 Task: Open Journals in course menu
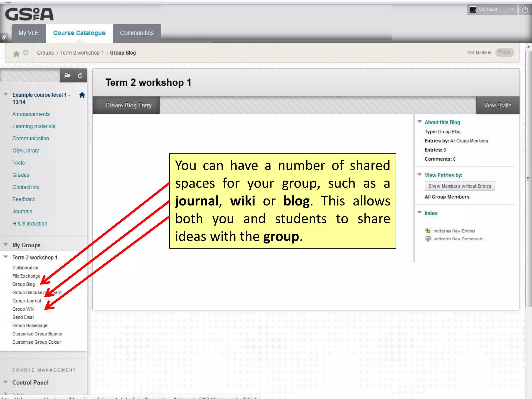tap(22, 212)
